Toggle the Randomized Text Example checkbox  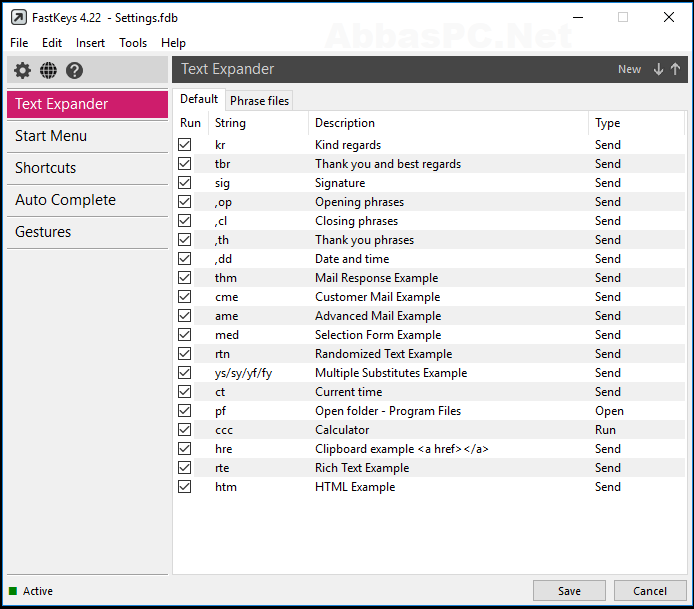tap(185, 354)
